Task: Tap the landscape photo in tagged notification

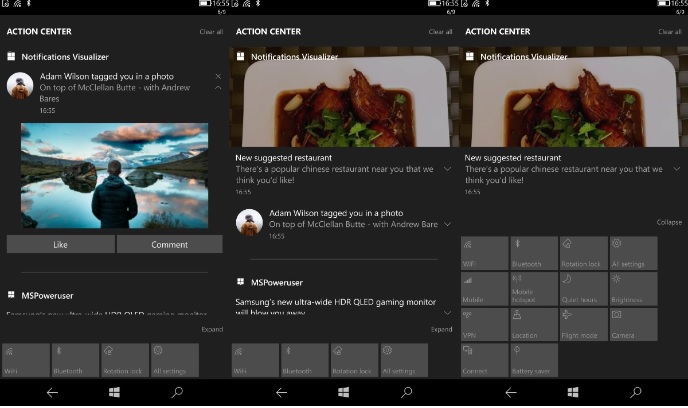Action: pos(114,176)
